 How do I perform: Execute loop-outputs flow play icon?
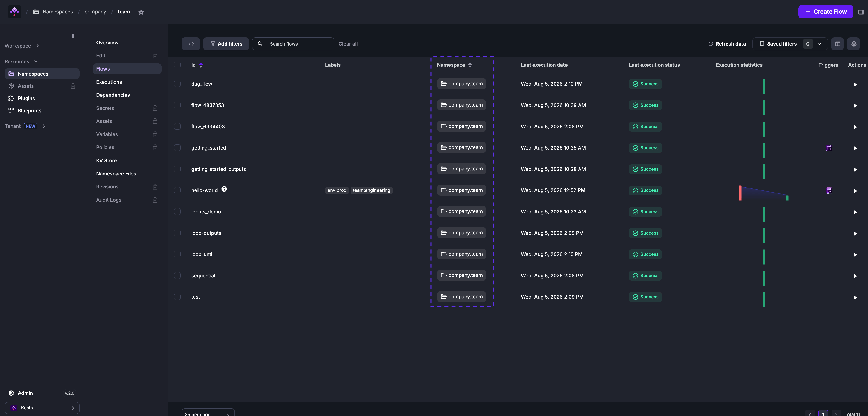[x=855, y=233]
